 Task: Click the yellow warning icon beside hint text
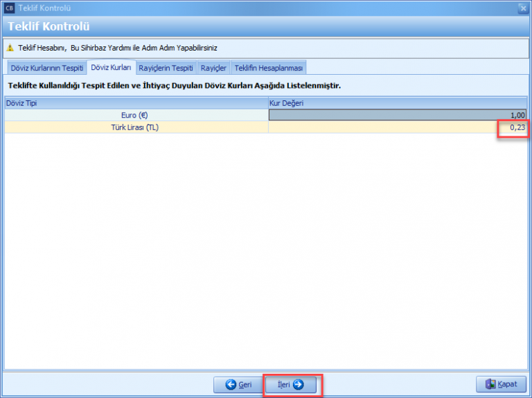(x=10, y=48)
